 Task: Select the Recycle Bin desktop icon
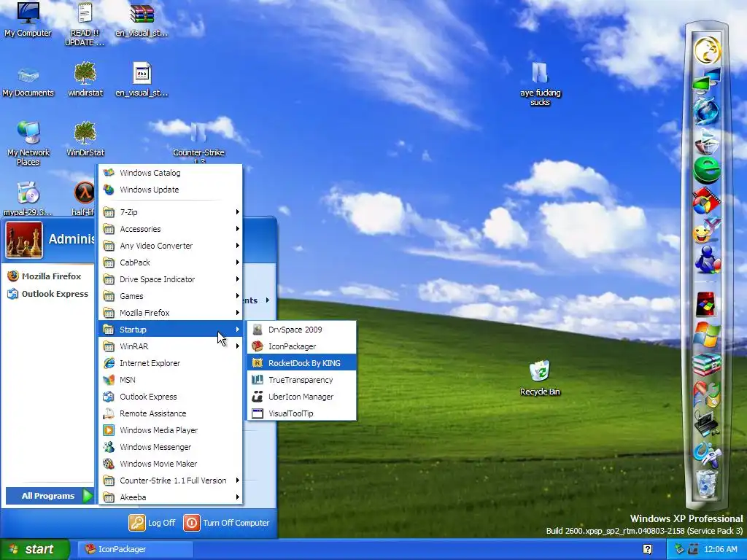[x=540, y=378]
